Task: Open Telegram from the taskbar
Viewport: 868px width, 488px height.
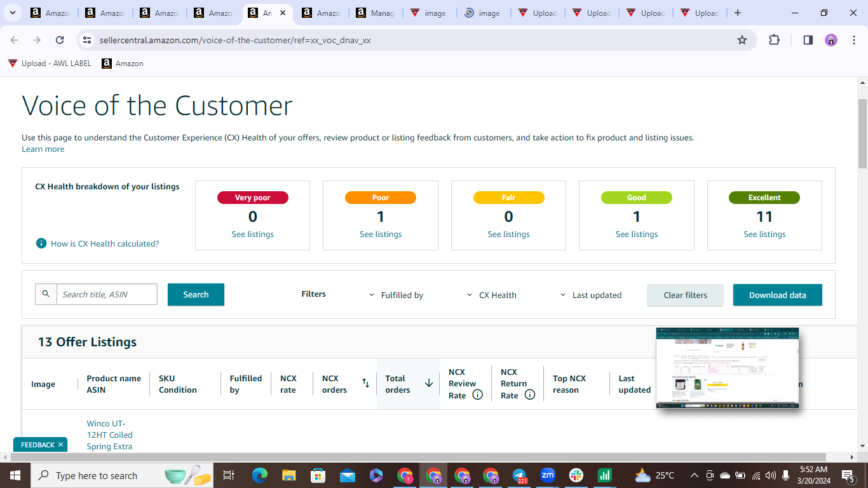Action: click(x=519, y=475)
